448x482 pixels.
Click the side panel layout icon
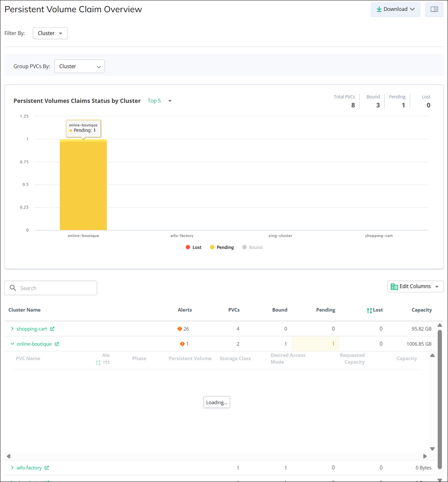[x=434, y=9]
